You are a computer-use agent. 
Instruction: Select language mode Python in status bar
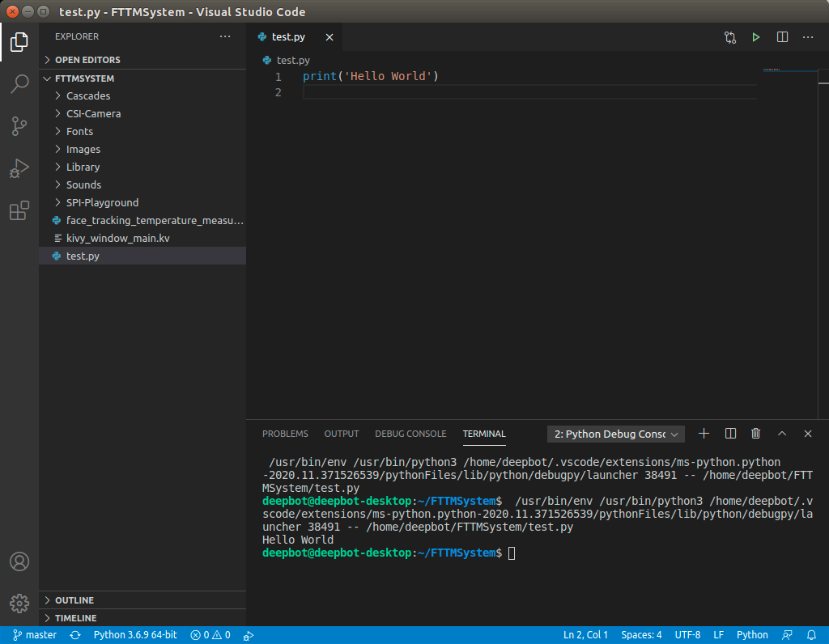(752, 635)
